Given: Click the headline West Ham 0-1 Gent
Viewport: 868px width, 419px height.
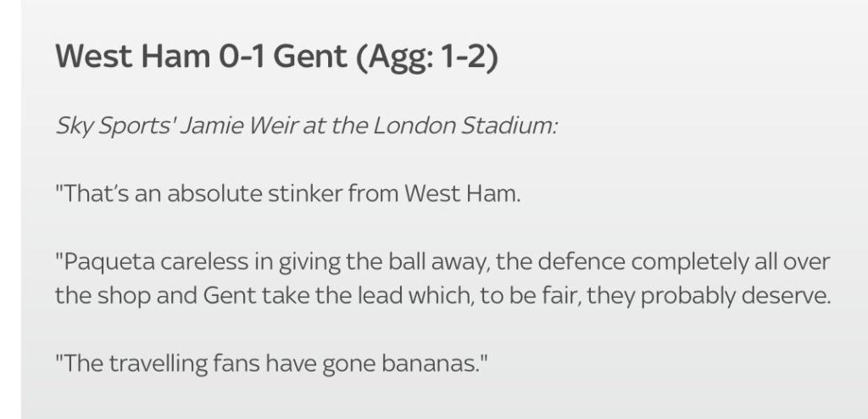Looking at the screenshot, I should (202, 56).
